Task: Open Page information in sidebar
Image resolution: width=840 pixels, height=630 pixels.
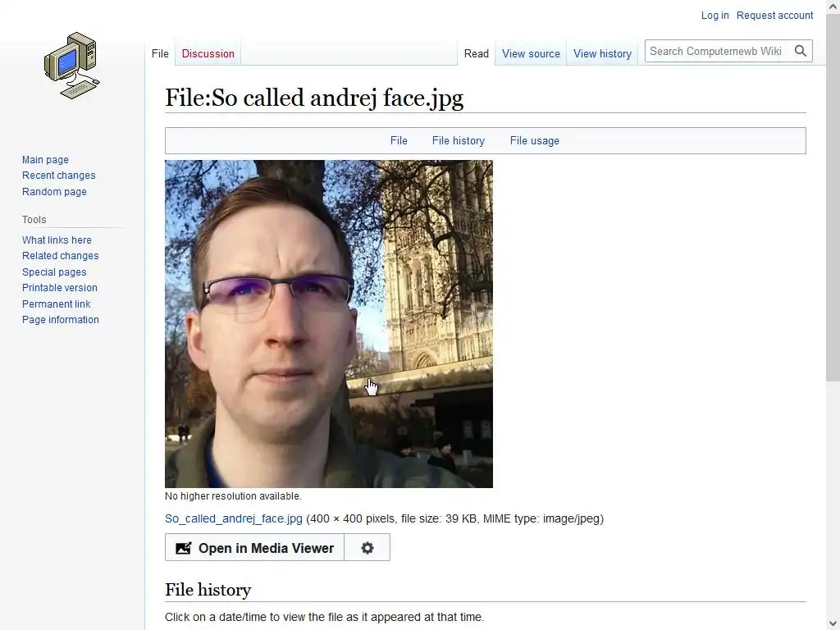Action: pos(60,319)
